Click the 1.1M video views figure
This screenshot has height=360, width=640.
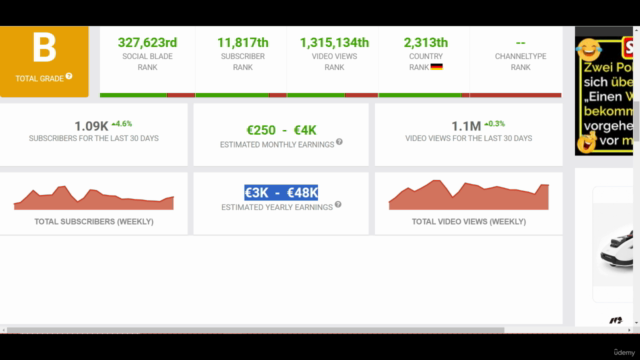[466, 126]
